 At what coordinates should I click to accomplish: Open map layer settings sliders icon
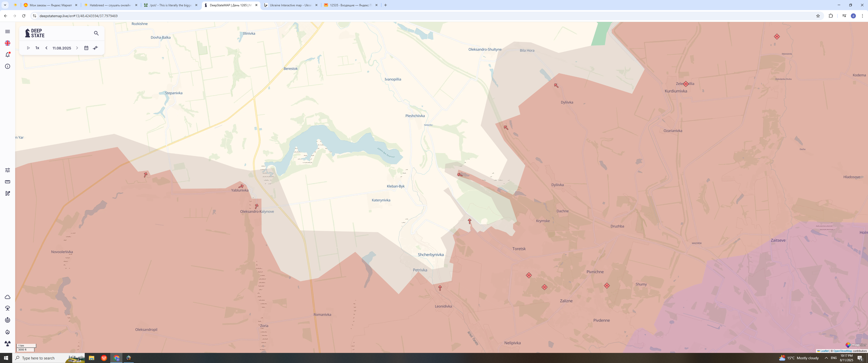coord(7,170)
